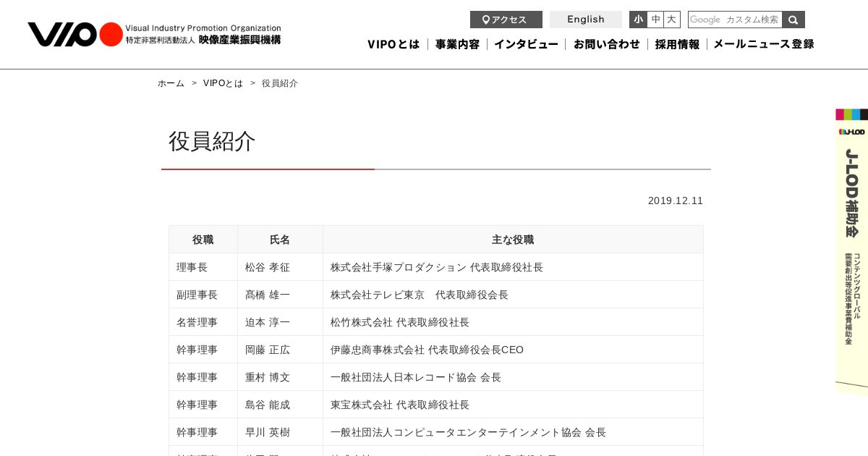This screenshot has height=456, width=868.
Task: Go to VIPOとは breadcrumb link
Action: tap(224, 83)
